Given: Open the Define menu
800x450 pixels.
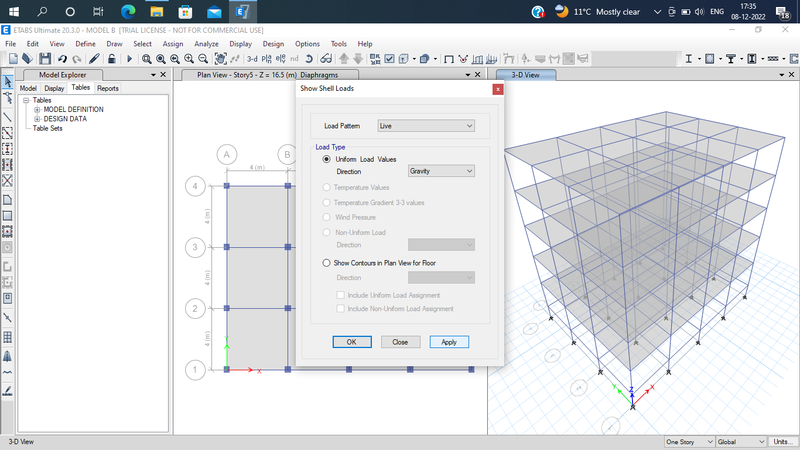Looking at the screenshot, I should click(x=85, y=44).
